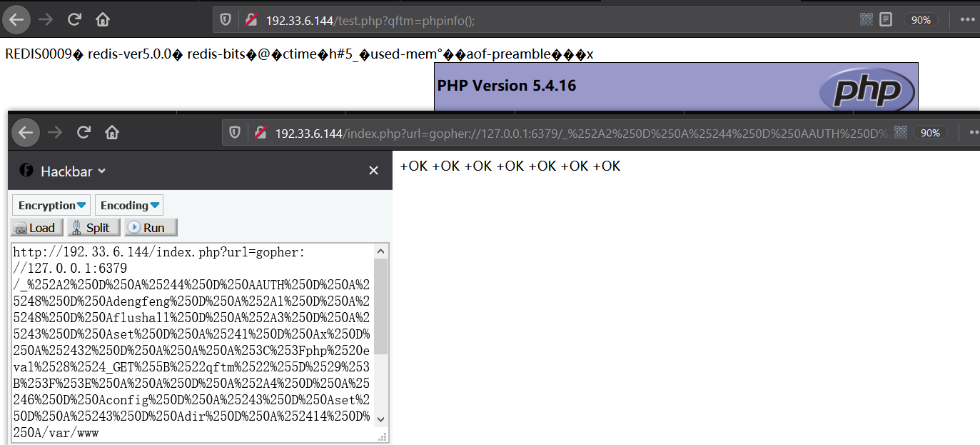The height and width of the screenshot is (445, 980).
Task: Go back in the test.php browser window
Action: click(x=16, y=19)
